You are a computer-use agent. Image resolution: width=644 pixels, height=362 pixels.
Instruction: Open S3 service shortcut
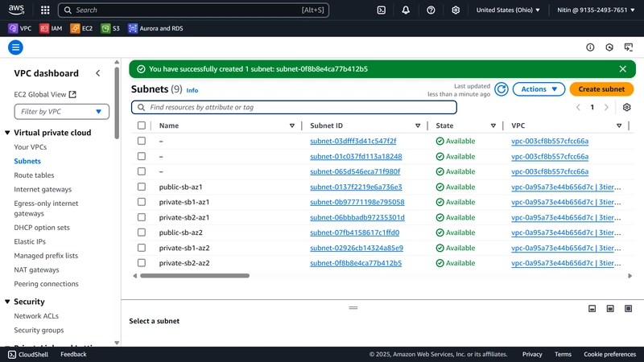pos(110,28)
